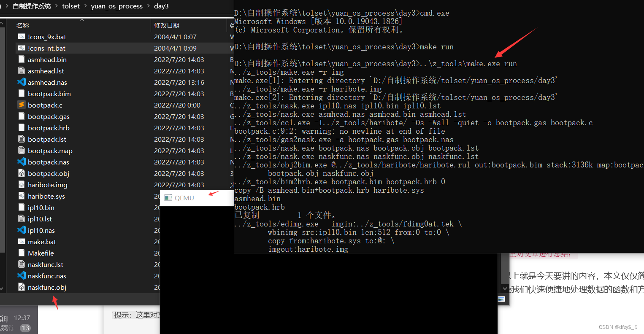This screenshot has width=644, height=334.
Task: Select the ipl10.nas file name
Action: pos(41,230)
